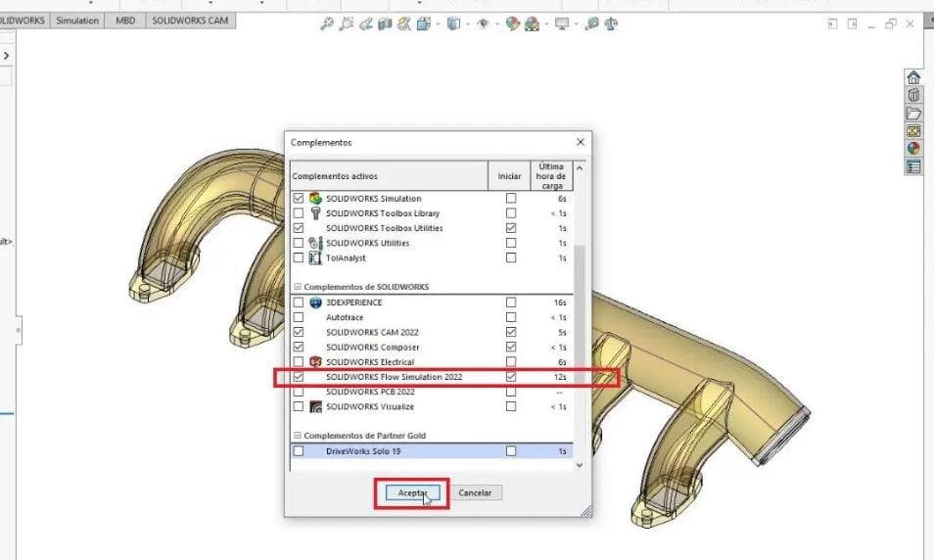This screenshot has height=560, width=934.
Task: Open the Display Style dropdown arrow
Action: (x=468, y=24)
